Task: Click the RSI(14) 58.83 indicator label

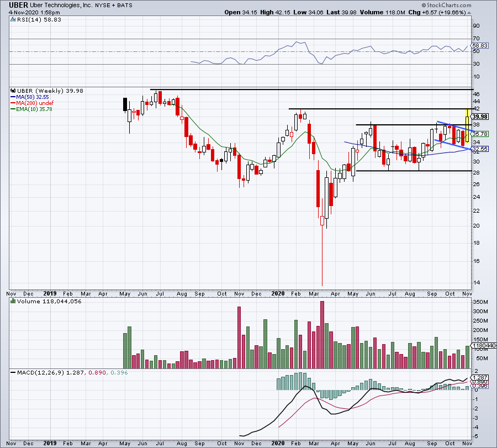Action: 39,20
